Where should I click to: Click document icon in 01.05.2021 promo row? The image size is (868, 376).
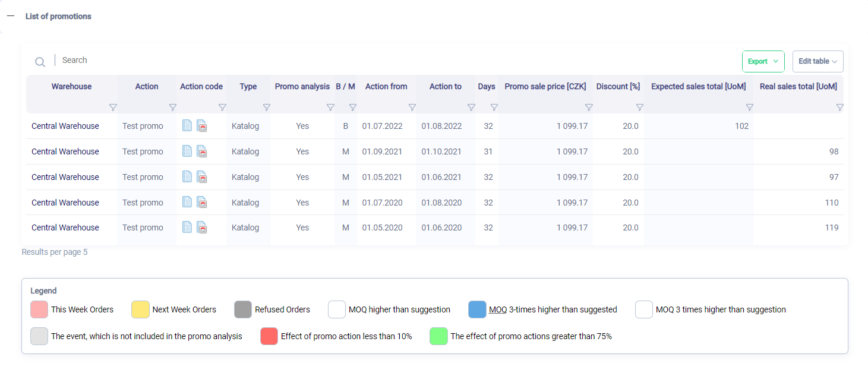[x=187, y=176]
